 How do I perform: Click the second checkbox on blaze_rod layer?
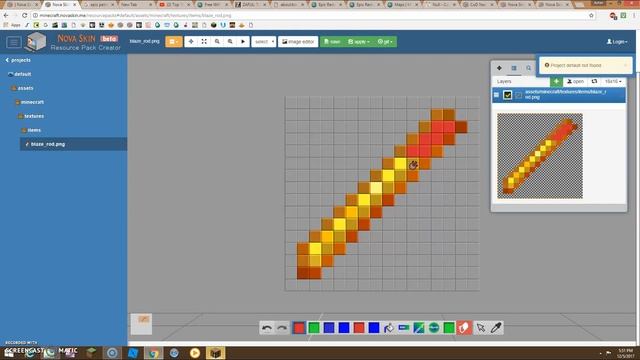(518, 95)
